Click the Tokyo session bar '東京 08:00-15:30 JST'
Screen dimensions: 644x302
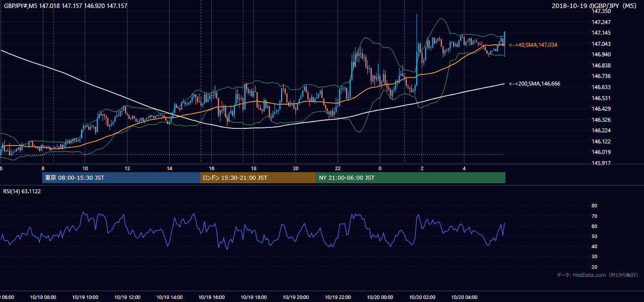(x=121, y=178)
